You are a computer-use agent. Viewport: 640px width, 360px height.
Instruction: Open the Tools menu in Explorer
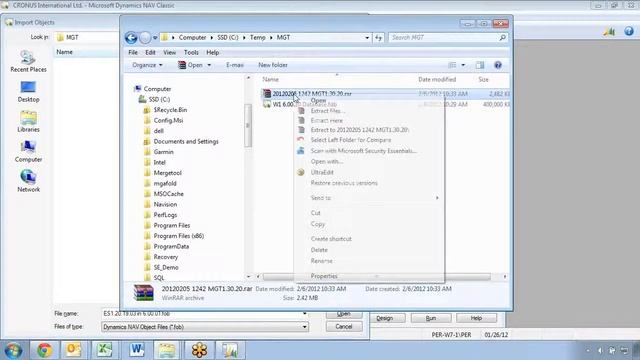191,52
